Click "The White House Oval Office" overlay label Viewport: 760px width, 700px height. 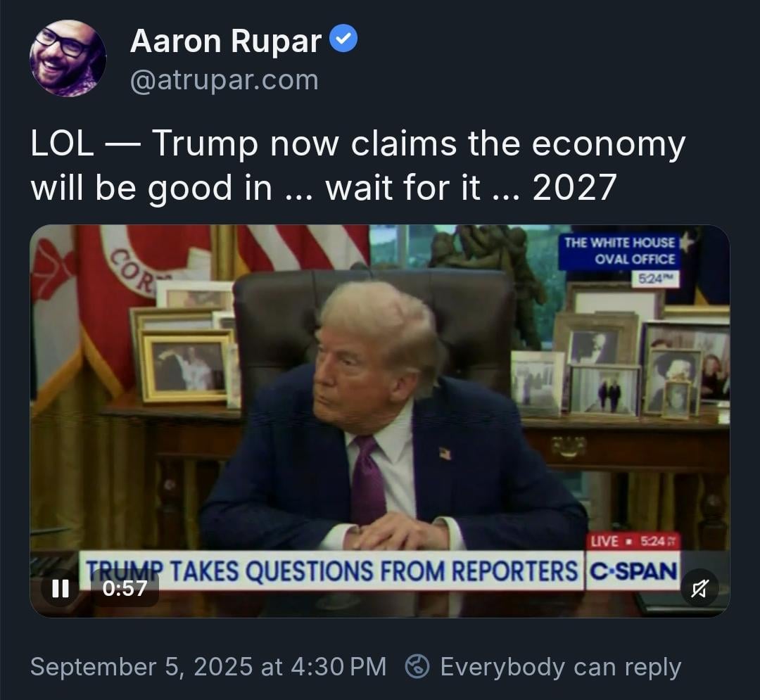(619, 250)
